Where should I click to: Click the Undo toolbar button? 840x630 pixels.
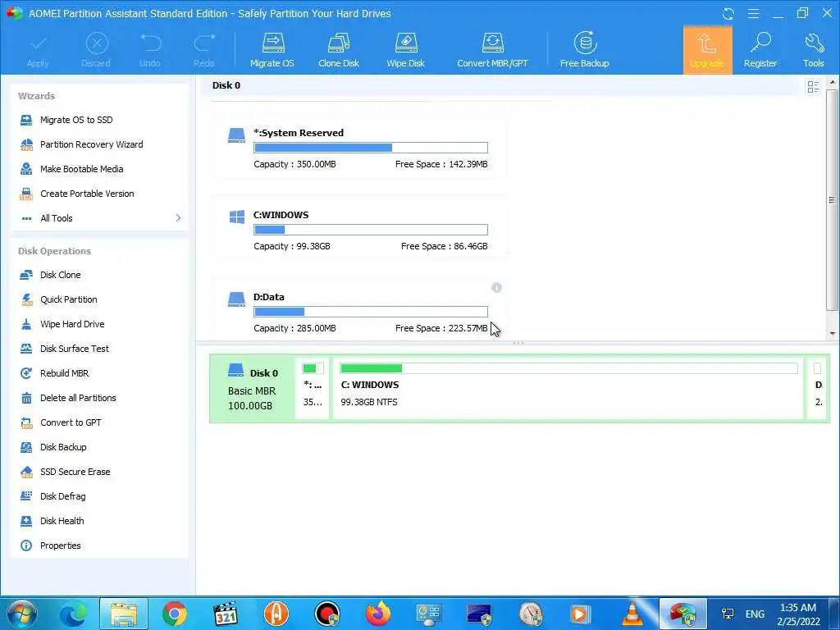[150, 50]
